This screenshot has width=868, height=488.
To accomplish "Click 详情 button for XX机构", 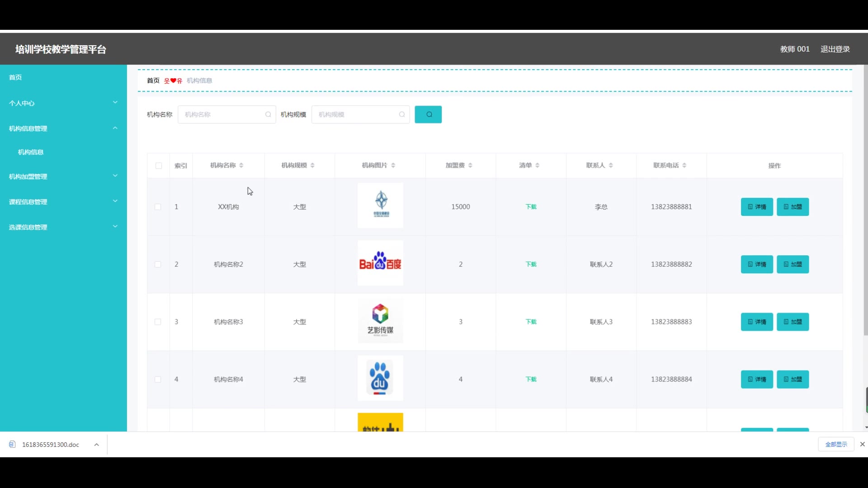I will [x=756, y=207].
